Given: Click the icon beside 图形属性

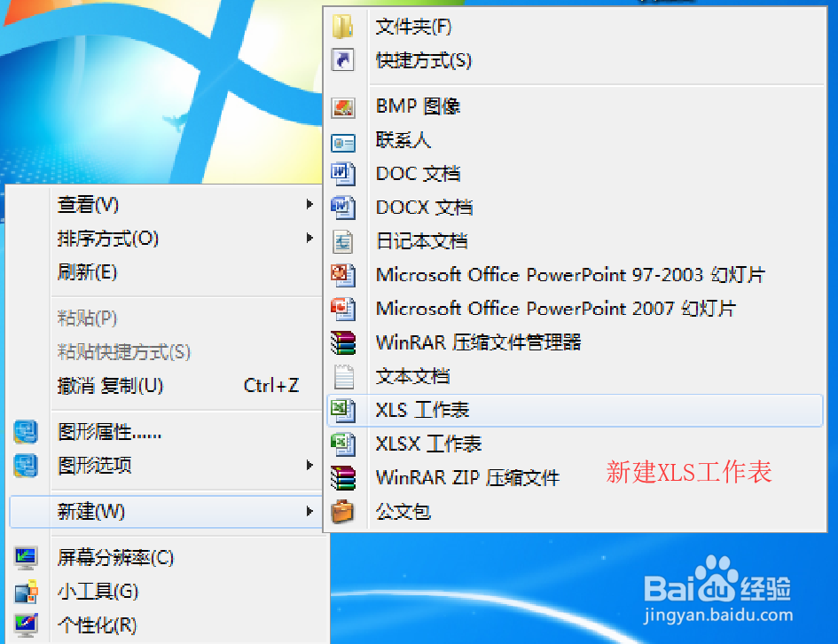Looking at the screenshot, I should [x=26, y=432].
